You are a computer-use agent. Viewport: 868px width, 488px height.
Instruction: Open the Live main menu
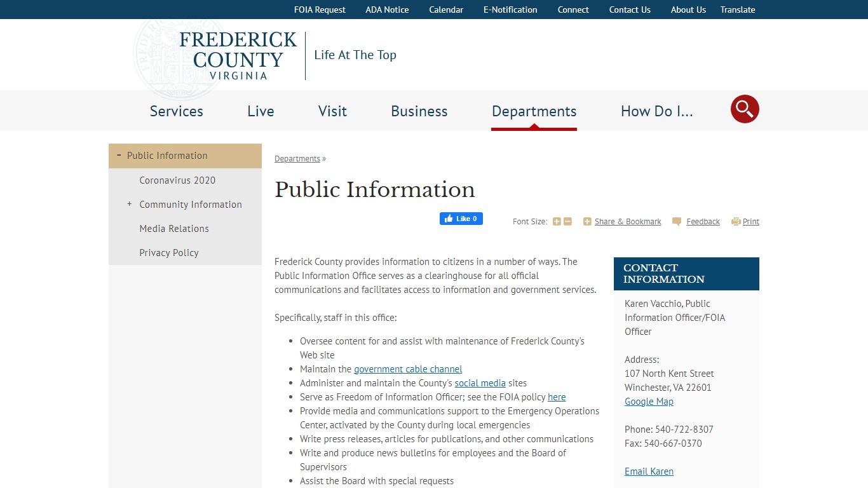click(x=261, y=111)
